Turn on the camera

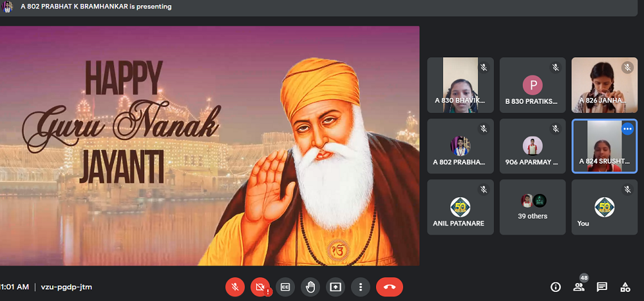[260, 287]
